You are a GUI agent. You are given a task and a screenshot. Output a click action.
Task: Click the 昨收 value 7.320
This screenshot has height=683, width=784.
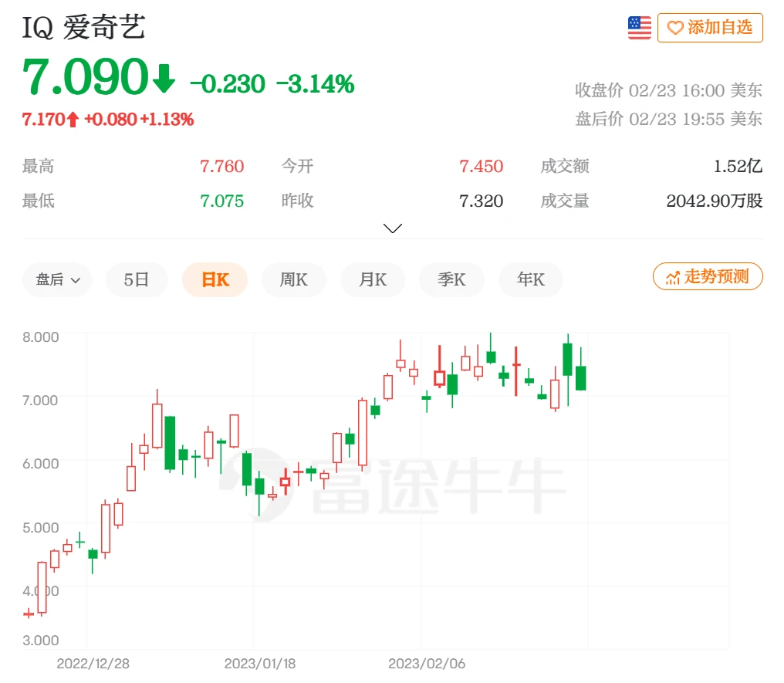(x=481, y=201)
